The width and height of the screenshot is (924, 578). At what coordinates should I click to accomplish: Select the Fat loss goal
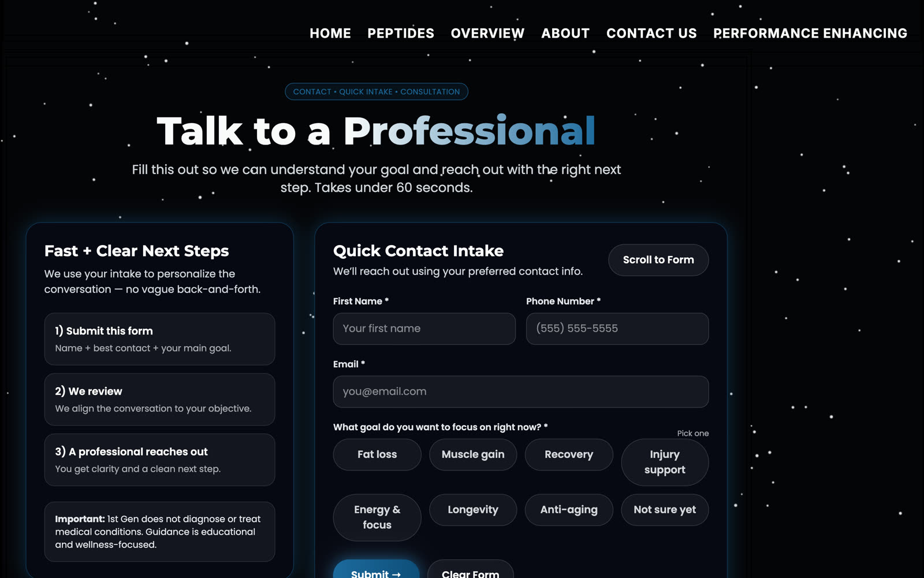coord(377,455)
